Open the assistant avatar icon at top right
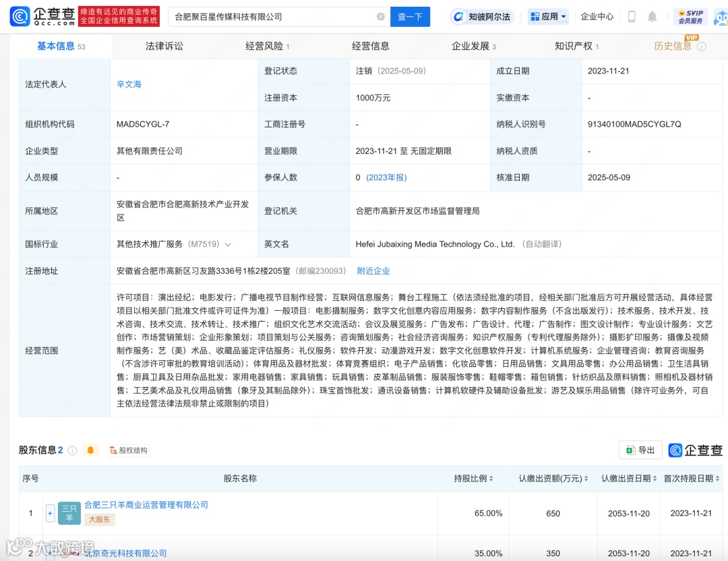Image resolution: width=728 pixels, height=561 pixels. pyautogui.click(x=721, y=18)
